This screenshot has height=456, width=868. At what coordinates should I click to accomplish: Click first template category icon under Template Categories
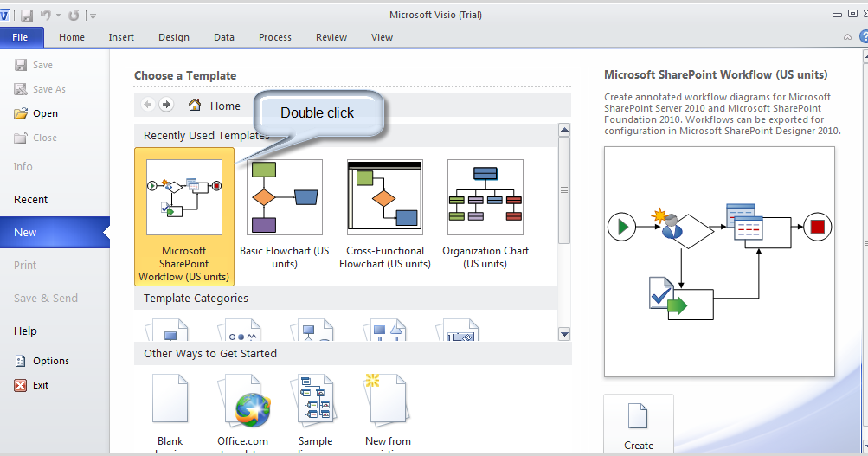click(167, 330)
